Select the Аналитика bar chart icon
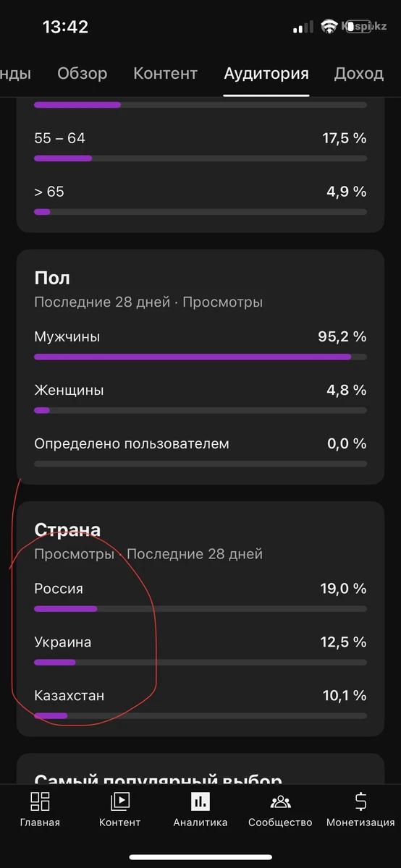This screenshot has height=868, width=401. [x=200, y=801]
